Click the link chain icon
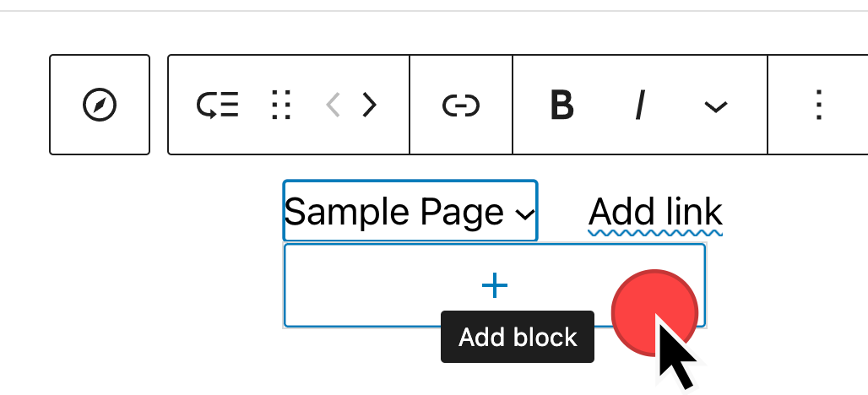Image resolution: width=868 pixels, height=395 pixels. click(461, 106)
